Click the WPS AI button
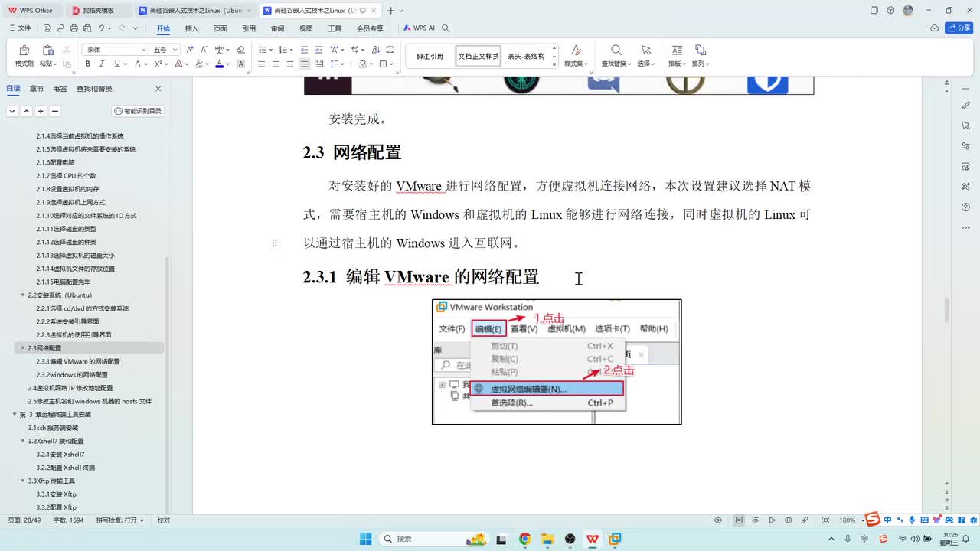The image size is (980, 551). click(x=419, y=28)
